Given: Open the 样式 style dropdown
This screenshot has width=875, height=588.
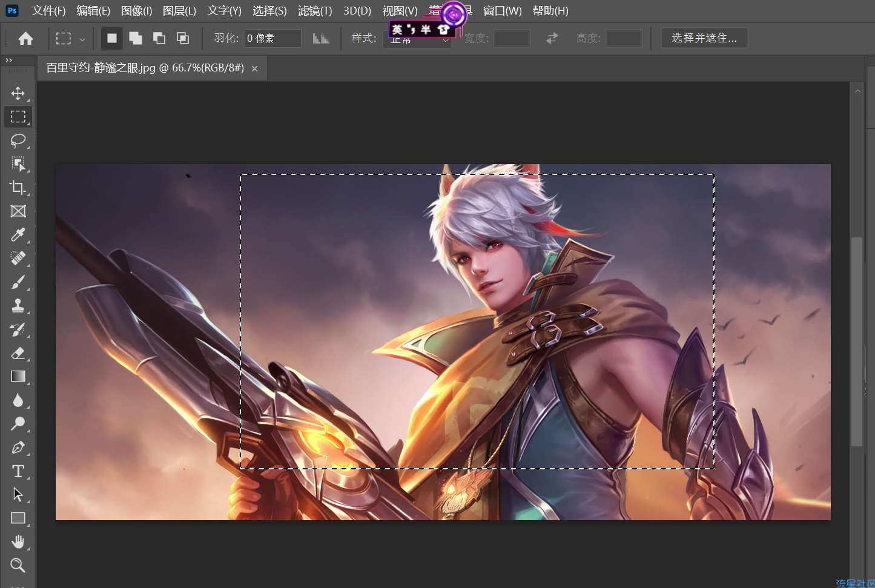Looking at the screenshot, I should (417, 39).
